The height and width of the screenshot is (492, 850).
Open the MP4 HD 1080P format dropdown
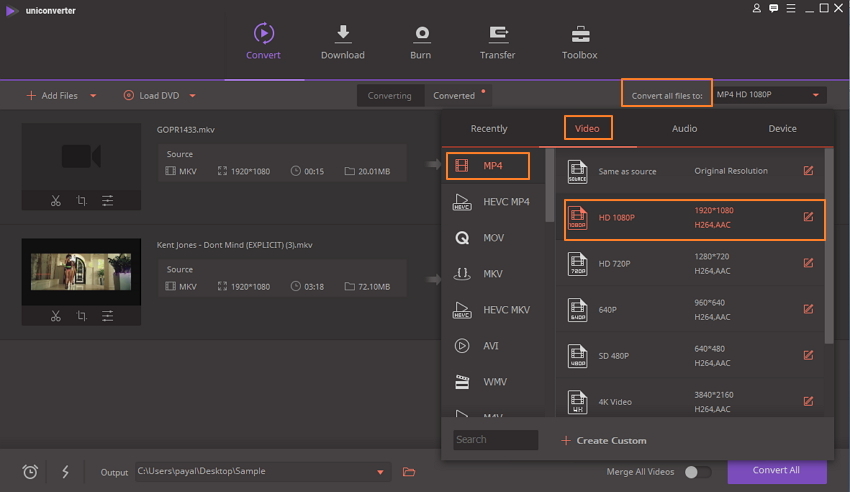[x=770, y=95]
